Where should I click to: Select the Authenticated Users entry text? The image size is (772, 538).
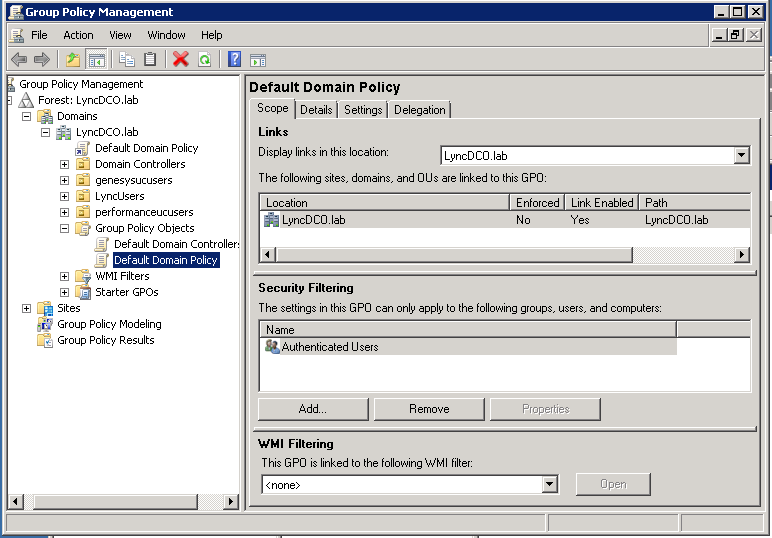point(330,347)
